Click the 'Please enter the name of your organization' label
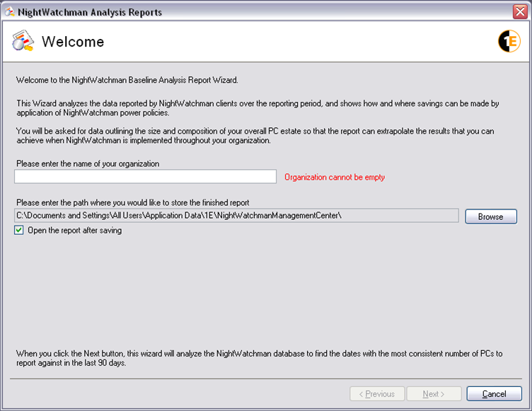Image resolution: width=532 pixels, height=411 pixels. 88,163
